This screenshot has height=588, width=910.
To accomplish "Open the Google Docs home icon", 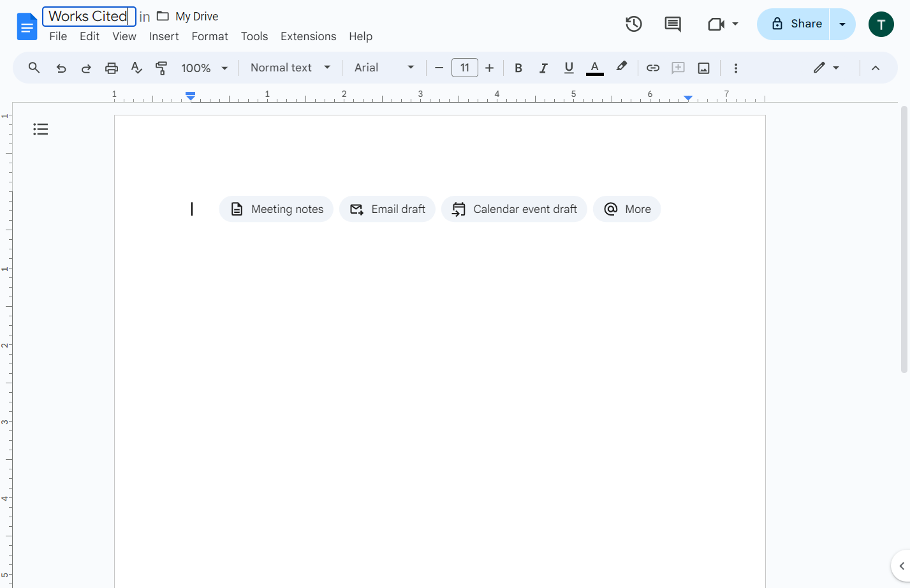I will (27, 26).
